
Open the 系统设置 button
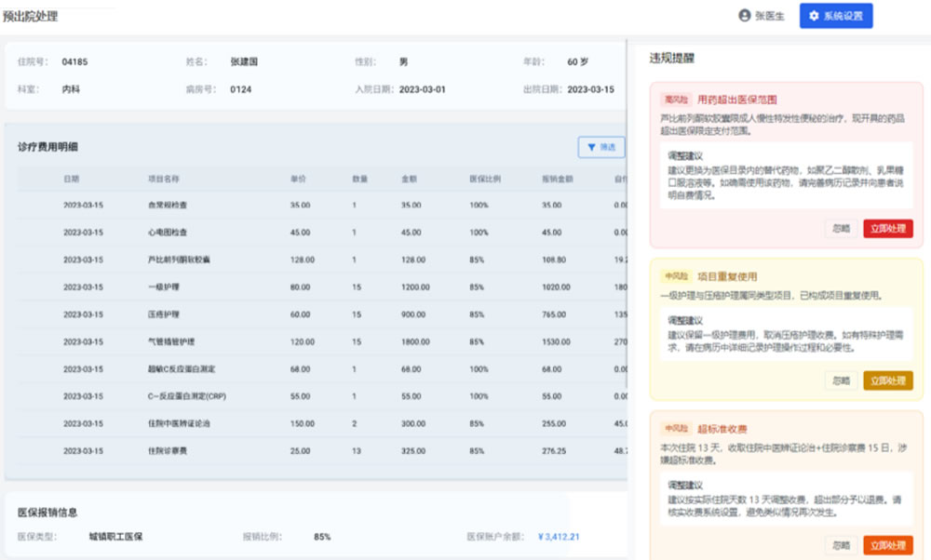coord(836,16)
